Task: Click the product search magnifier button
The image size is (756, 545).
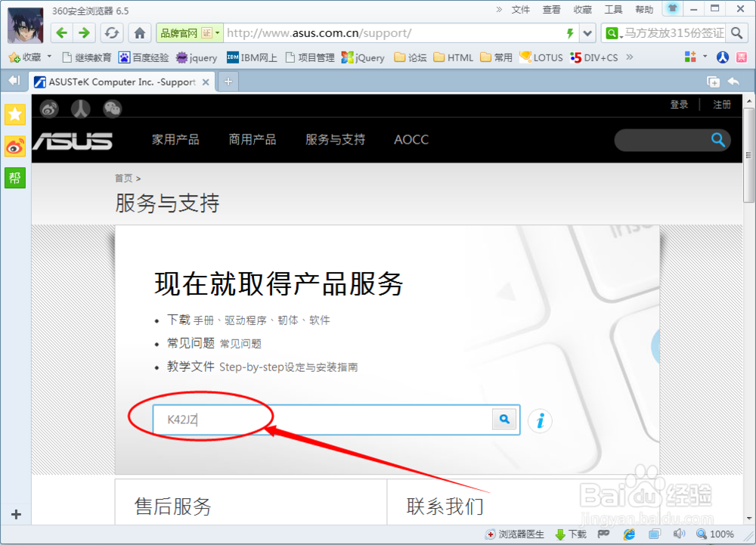Action: 504,420
